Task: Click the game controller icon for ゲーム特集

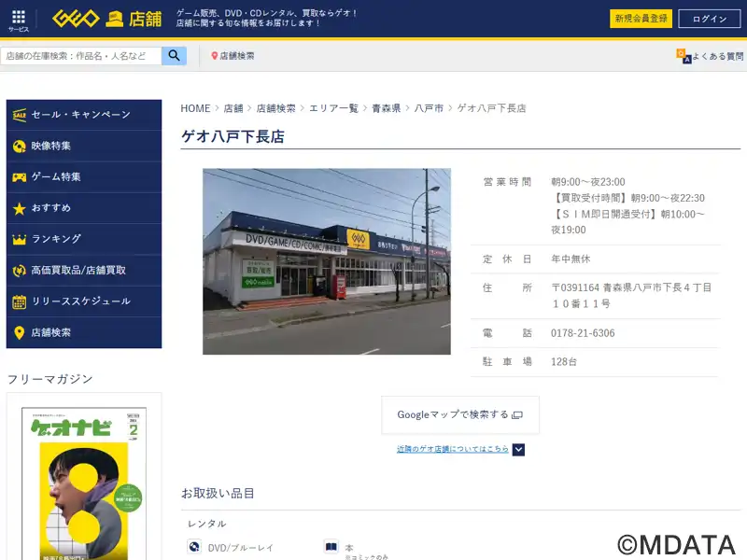Action: point(19,177)
